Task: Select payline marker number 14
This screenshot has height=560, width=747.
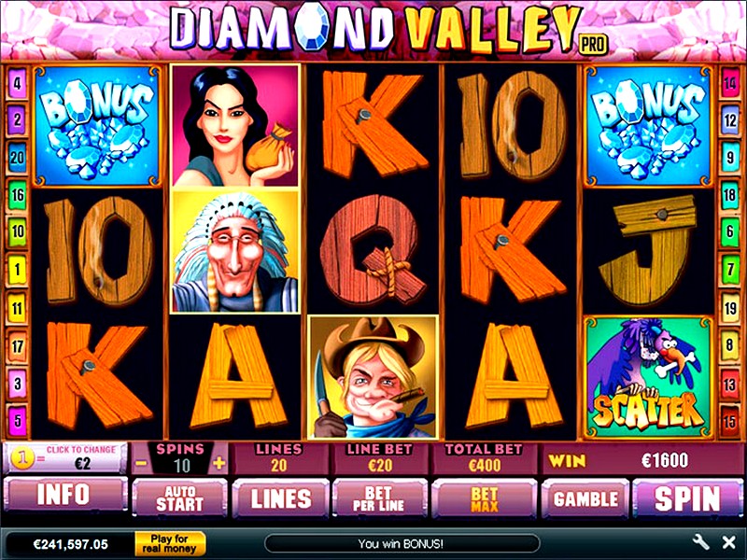Action: point(730,83)
